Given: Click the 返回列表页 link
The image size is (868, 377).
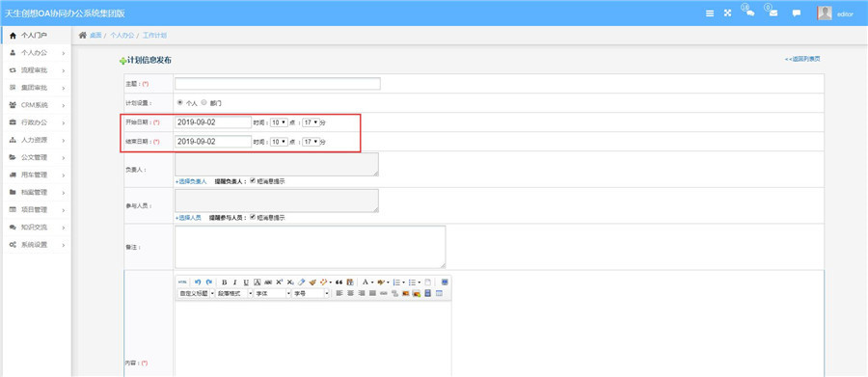Looking at the screenshot, I should [802, 59].
